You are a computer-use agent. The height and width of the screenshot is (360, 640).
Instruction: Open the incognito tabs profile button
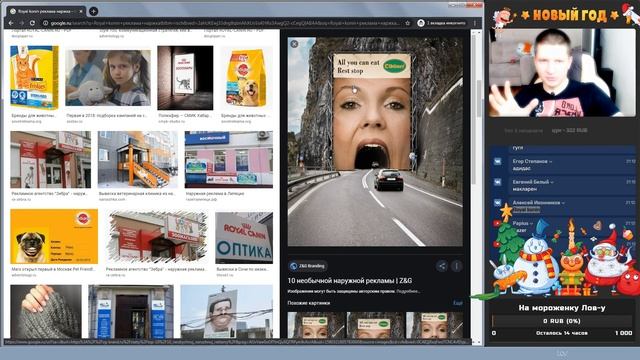coord(442,23)
